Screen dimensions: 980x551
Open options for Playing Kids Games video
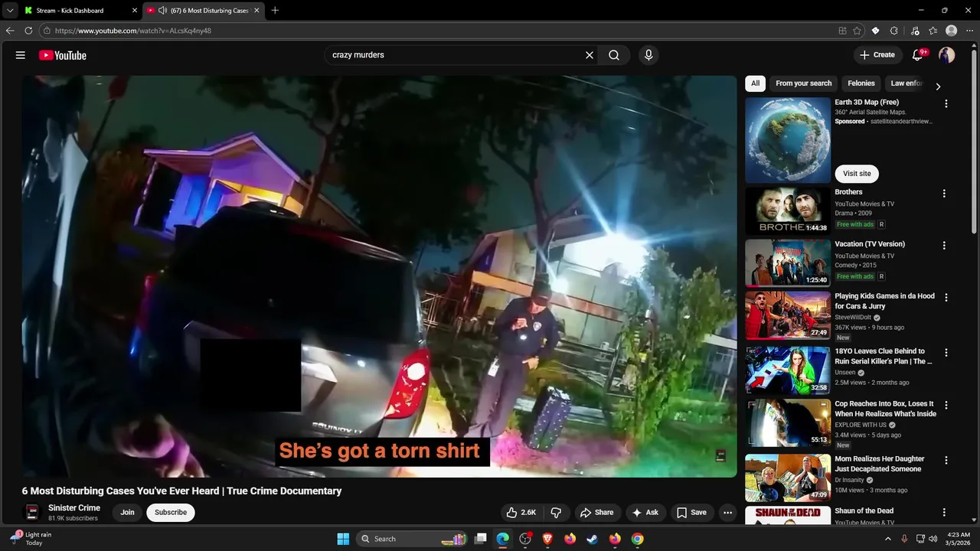(946, 298)
